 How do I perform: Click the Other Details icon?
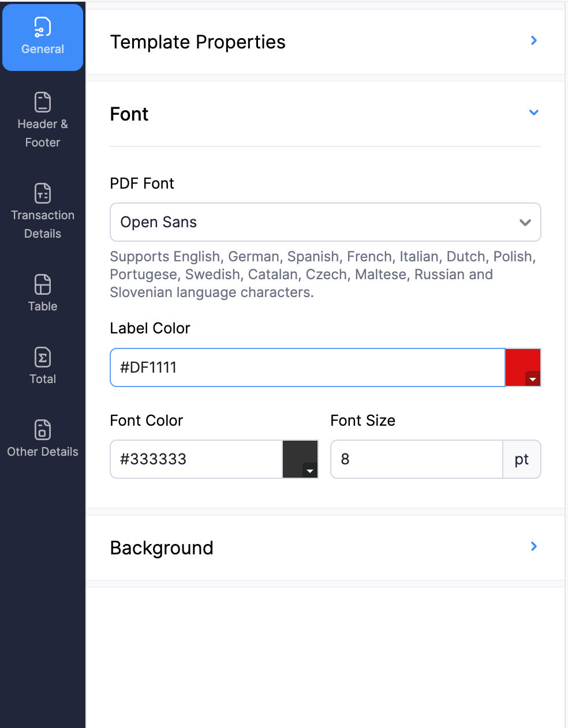(42, 429)
